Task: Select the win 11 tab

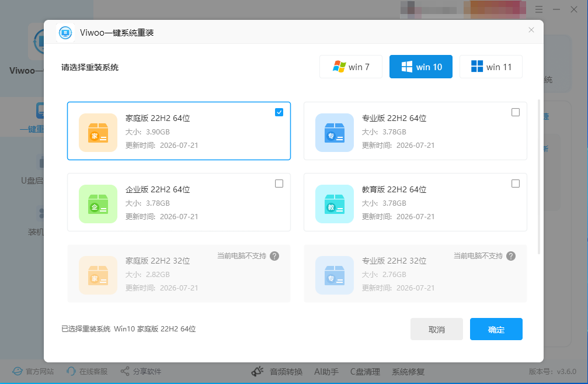Action: pyautogui.click(x=491, y=67)
